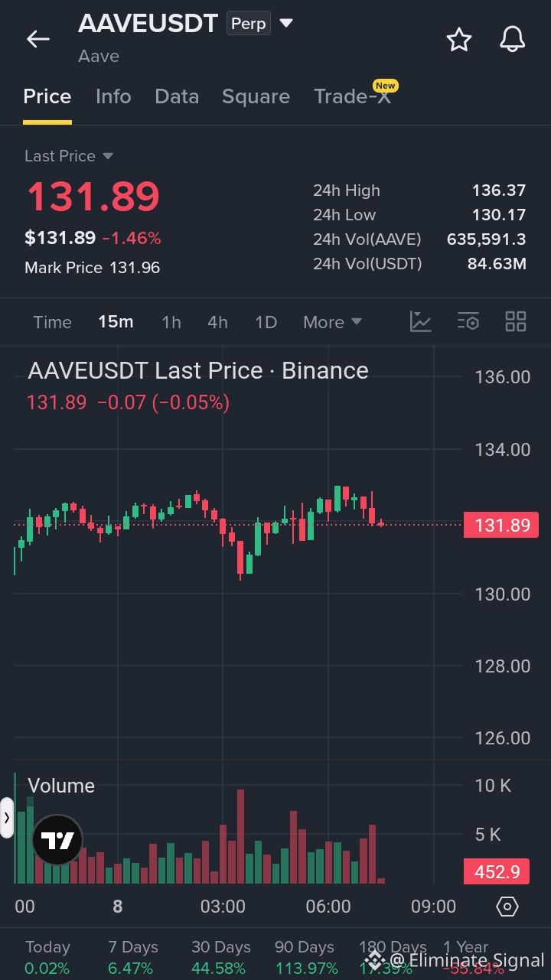The height and width of the screenshot is (980, 551).
Task: Switch to the Trade-X tab
Action: (x=353, y=96)
